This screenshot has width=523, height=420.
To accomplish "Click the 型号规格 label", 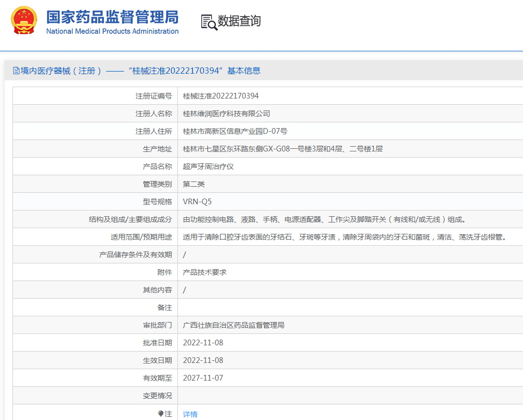I will (x=157, y=202).
